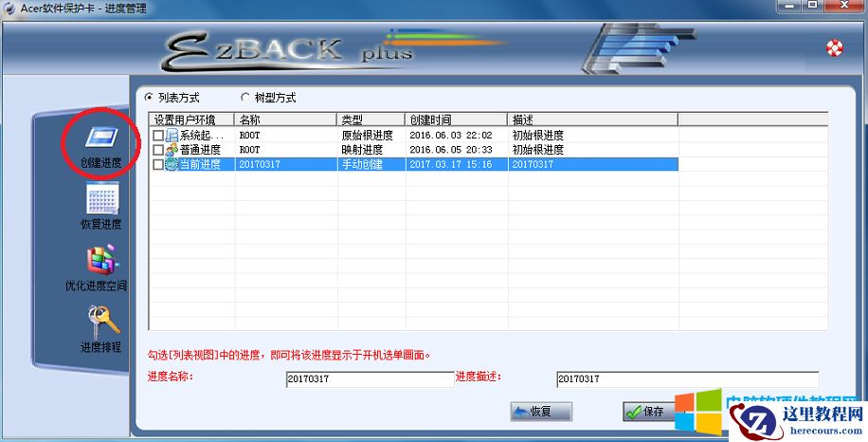The height and width of the screenshot is (442, 868).
Task: Click the 名称 column header
Action: [x=286, y=120]
